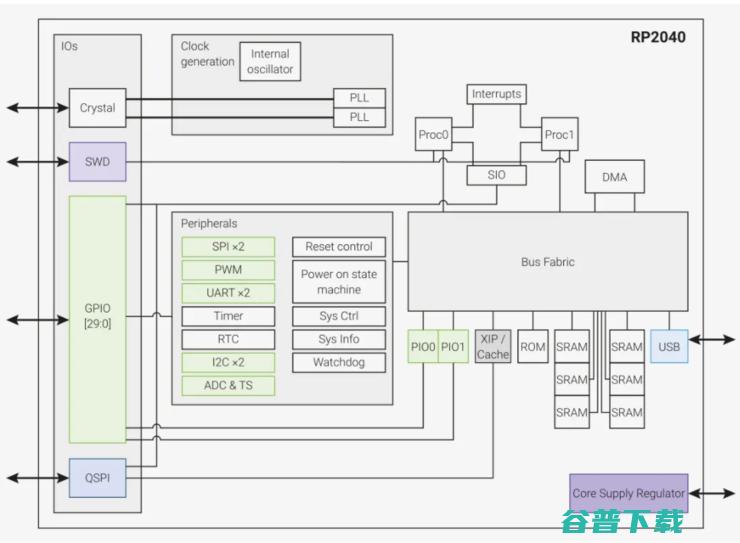740x543 pixels.
Task: Click the Timer peripheral box
Action: coord(228,316)
